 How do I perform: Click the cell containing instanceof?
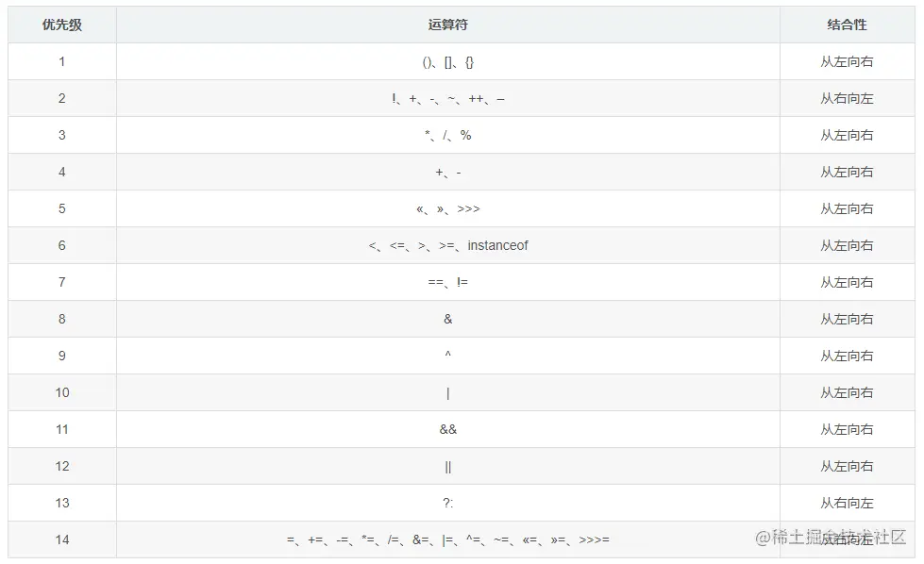click(496, 245)
